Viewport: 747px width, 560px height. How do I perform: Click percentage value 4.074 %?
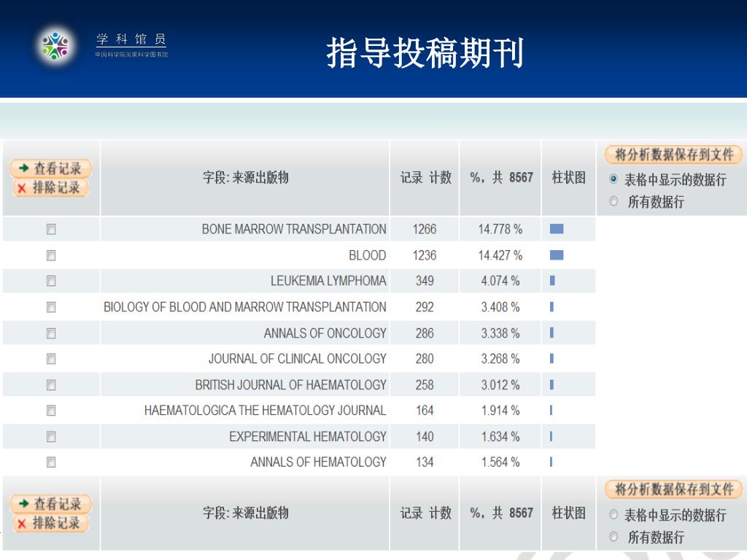pos(500,281)
